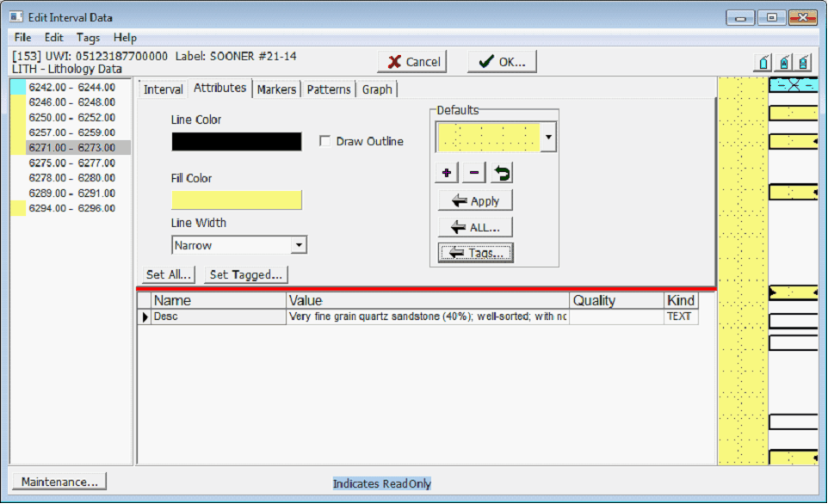Switch to the Patterns tab
This screenshot has height=504, width=828.
[329, 89]
